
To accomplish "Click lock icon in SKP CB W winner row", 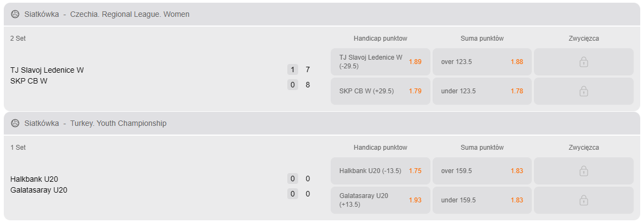I will (584, 91).
